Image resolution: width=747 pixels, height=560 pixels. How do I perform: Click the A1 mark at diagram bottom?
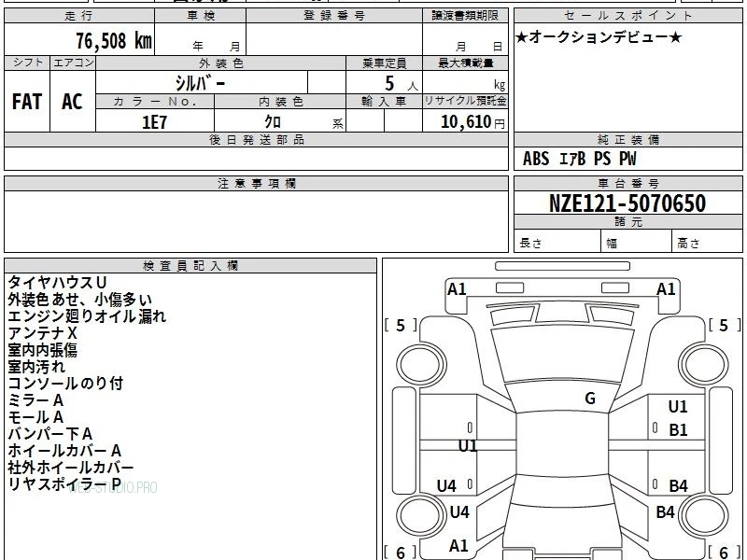[x=458, y=546]
